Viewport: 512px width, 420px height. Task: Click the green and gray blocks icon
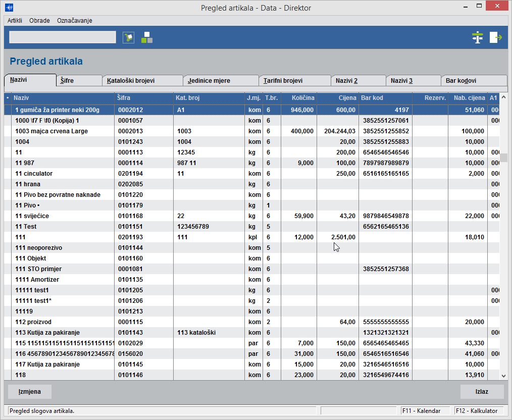(147, 37)
